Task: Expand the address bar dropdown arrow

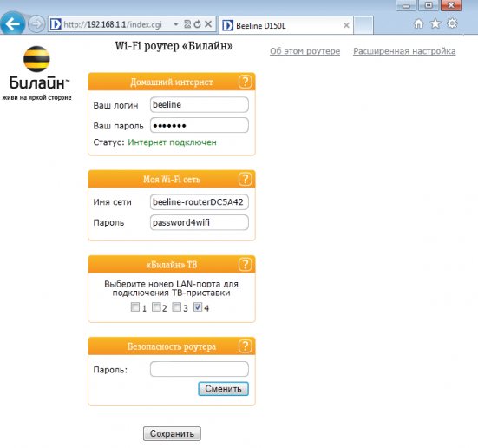Action: [176, 24]
